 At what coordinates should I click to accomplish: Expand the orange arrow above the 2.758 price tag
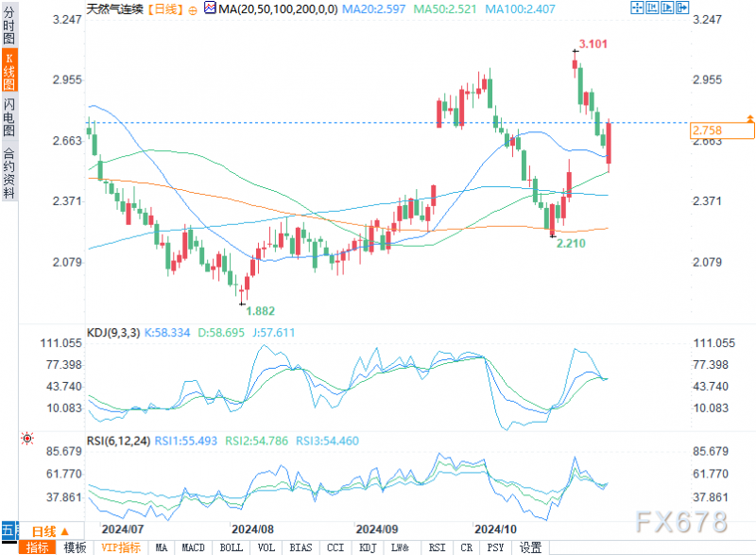click(x=749, y=118)
